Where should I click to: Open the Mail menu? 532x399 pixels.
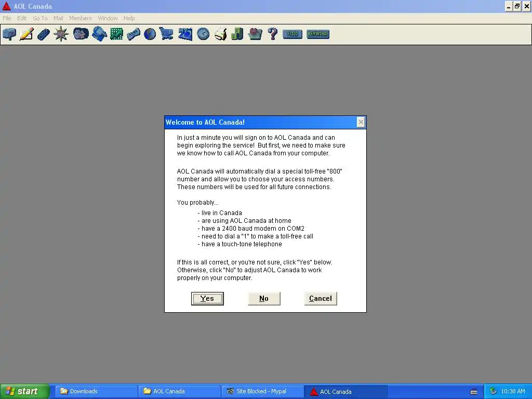pyautogui.click(x=58, y=18)
